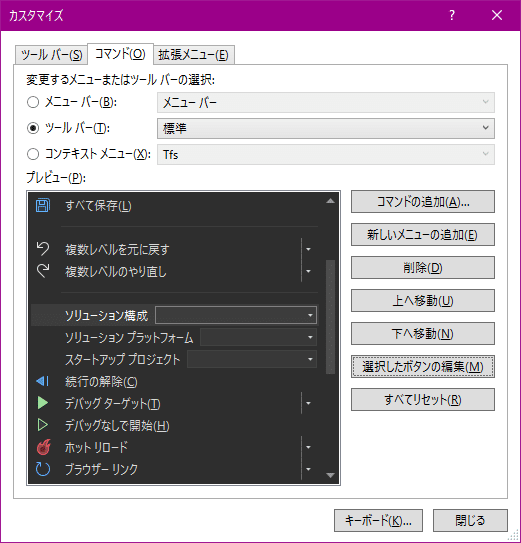
Task: Click the preview list scrollbar thumb
Action: (x=330, y=317)
